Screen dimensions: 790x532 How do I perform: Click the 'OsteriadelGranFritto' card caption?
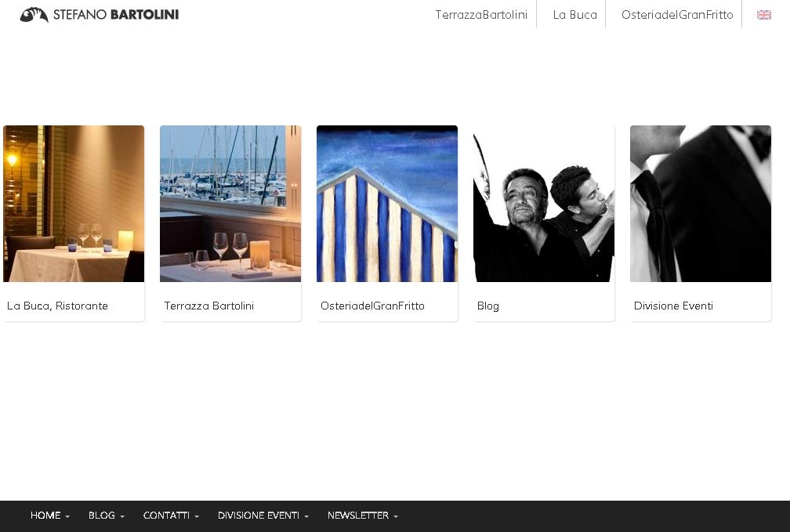click(x=372, y=306)
